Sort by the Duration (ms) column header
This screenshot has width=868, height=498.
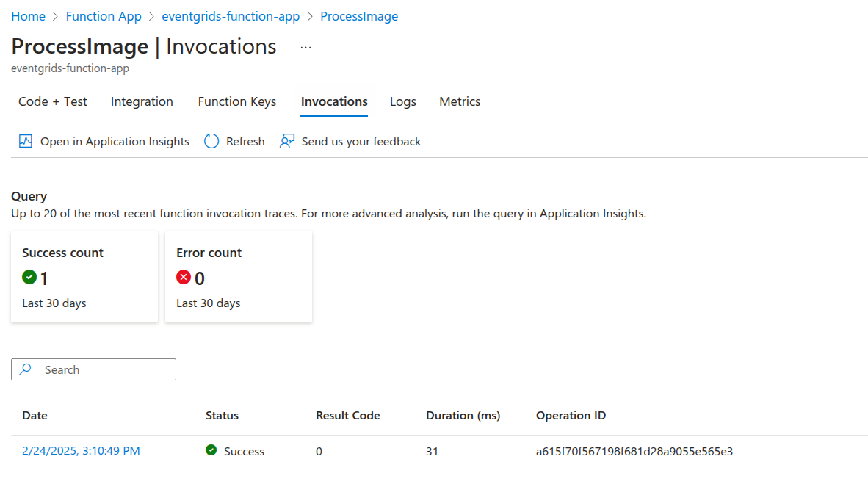click(463, 415)
